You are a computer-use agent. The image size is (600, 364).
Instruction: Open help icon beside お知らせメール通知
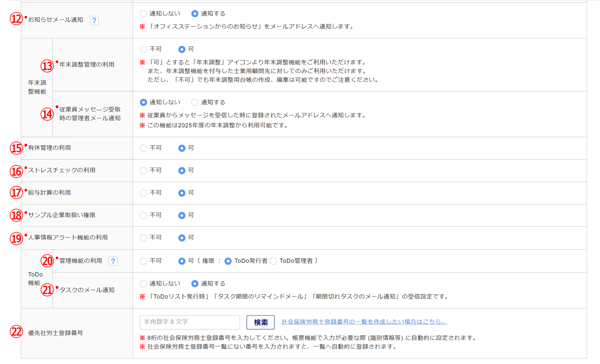[94, 20]
